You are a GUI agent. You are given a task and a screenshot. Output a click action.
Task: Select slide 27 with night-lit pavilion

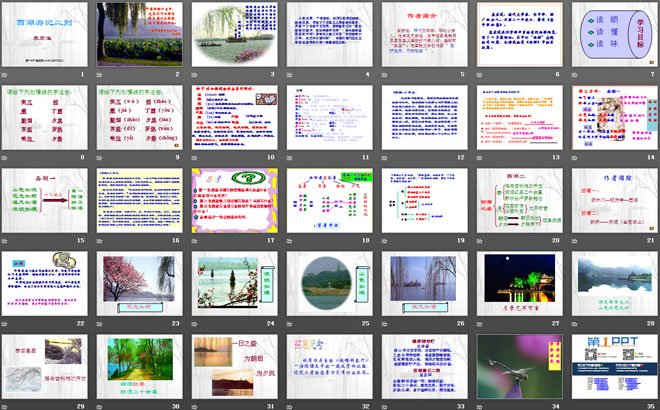click(518, 283)
